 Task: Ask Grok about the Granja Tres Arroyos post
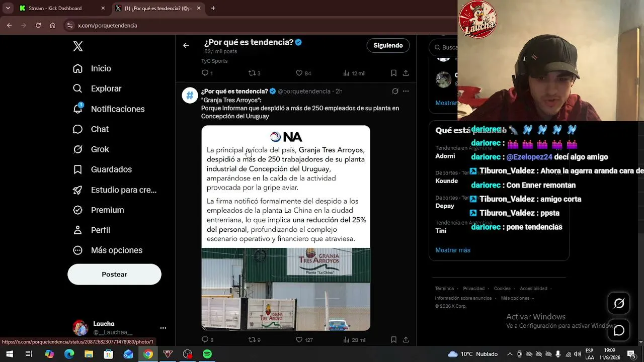pyautogui.click(x=395, y=91)
